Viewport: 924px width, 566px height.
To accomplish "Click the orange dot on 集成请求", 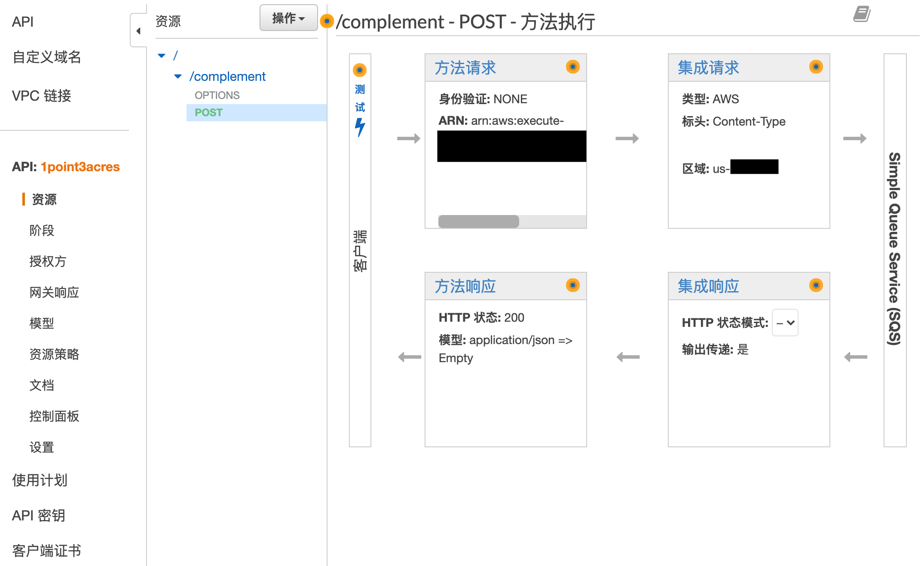I will 816,67.
